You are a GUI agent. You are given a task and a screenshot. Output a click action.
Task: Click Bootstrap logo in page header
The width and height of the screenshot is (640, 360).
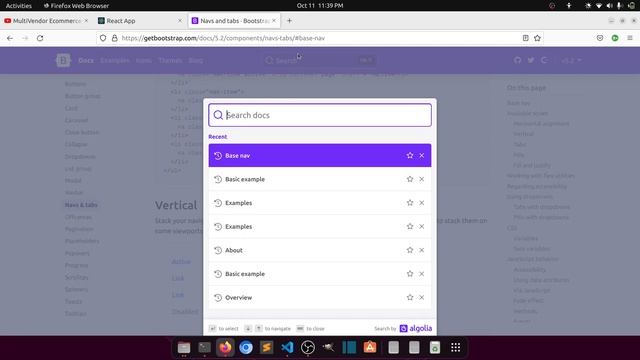pos(63,60)
